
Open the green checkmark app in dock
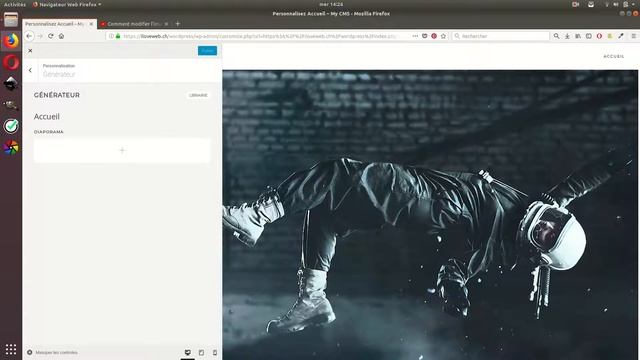pyautogui.click(x=11, y=126)
